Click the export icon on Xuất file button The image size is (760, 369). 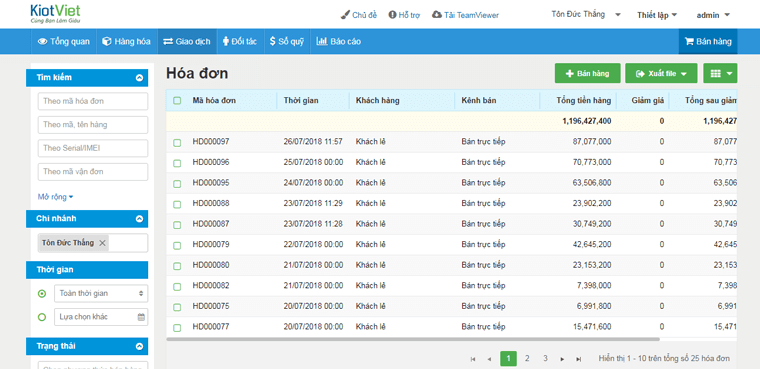coord(640,74)
